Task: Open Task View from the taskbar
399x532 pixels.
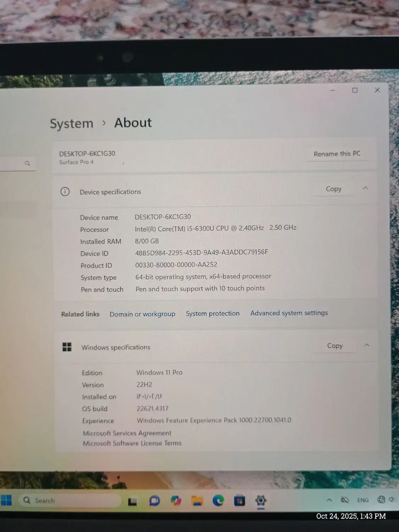Action: click(x=132, y=501)
